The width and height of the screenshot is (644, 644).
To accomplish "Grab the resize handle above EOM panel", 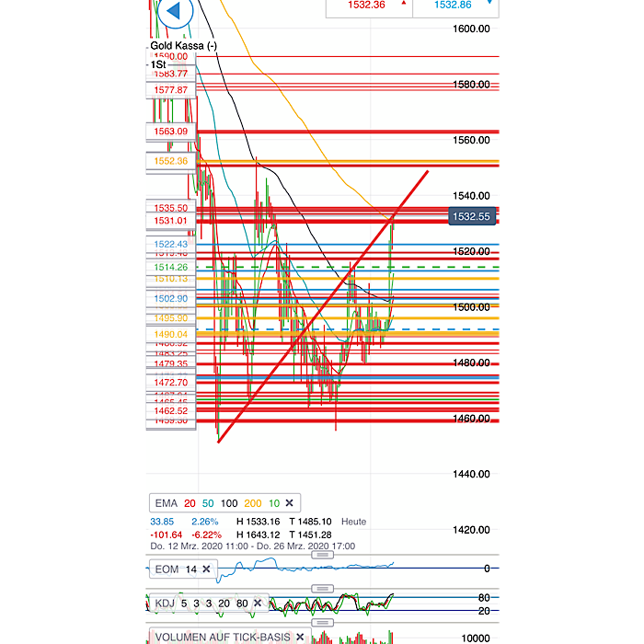I will coord(322,555).
